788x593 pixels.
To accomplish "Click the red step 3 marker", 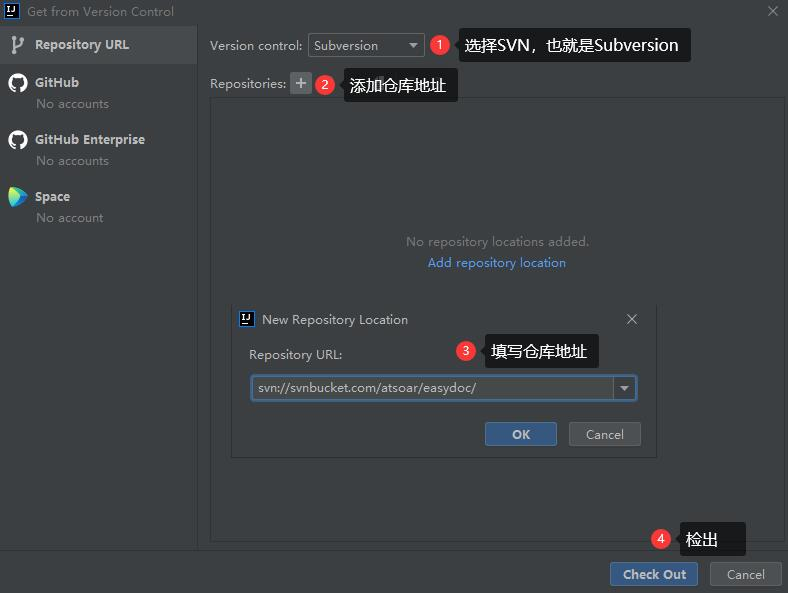I will (465, 351).
